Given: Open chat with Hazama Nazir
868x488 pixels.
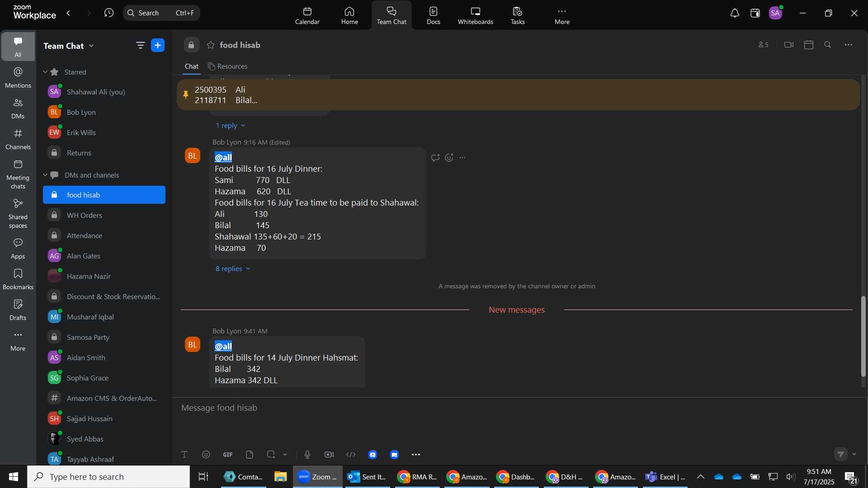Looking at the screenshot, I should (x=104, y=276).
